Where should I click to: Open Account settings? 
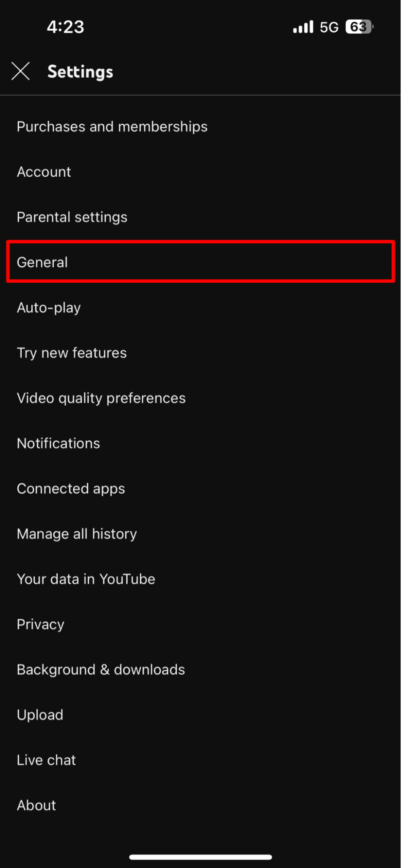pyautogui.click(x=43, y=172)
